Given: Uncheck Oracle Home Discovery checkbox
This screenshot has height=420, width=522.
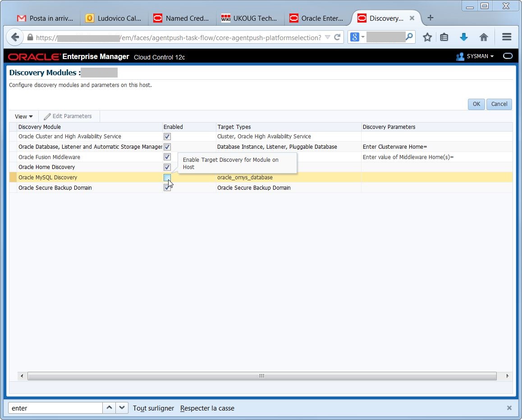Looking at the screenshot, I should (167, 167).
